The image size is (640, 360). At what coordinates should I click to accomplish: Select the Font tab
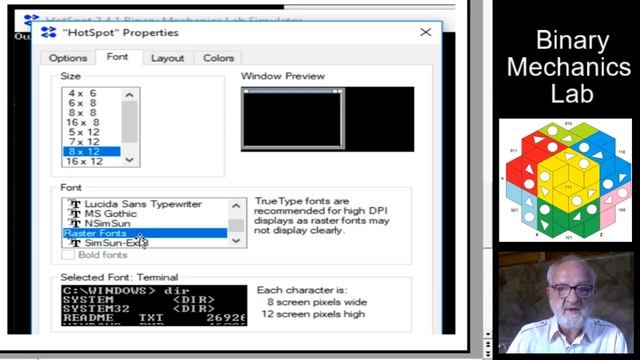pyautogui.click(x=118, y=57)
